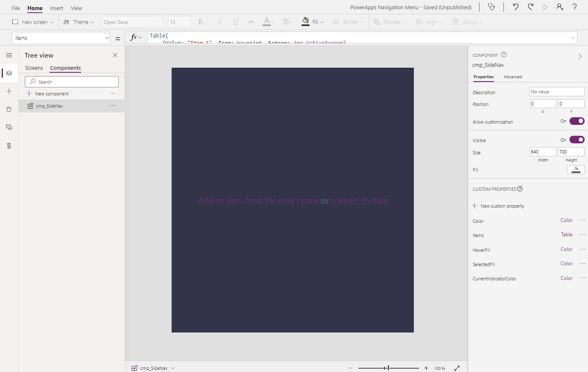The image size is (588, 372).
Task: Preview the app with the play icon
Action: 545,7
